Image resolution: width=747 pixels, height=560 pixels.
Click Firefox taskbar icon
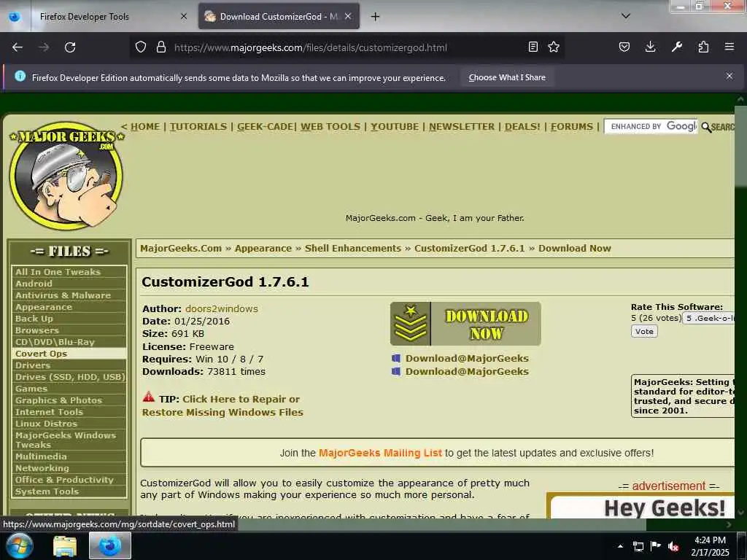[110, 545]
